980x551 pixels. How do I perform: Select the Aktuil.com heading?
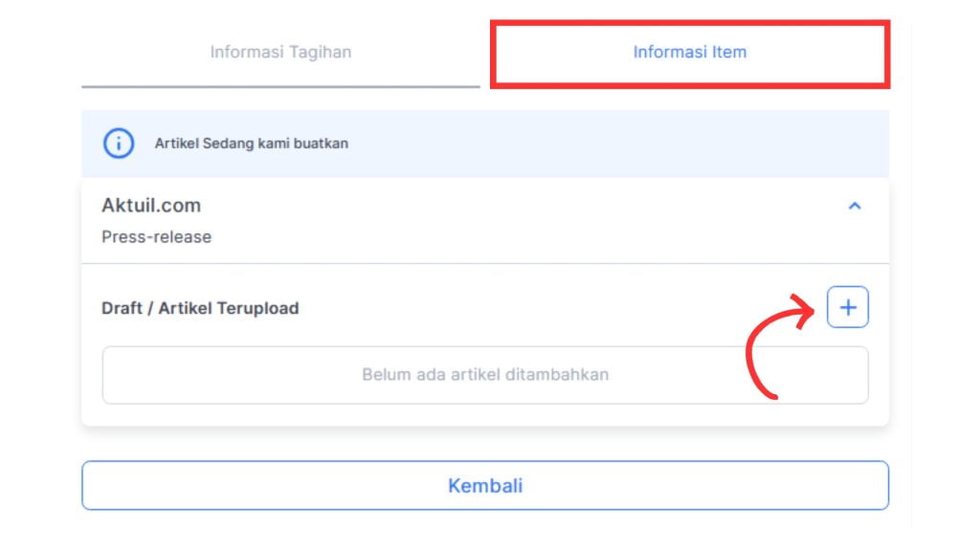[x=151, y=205]
